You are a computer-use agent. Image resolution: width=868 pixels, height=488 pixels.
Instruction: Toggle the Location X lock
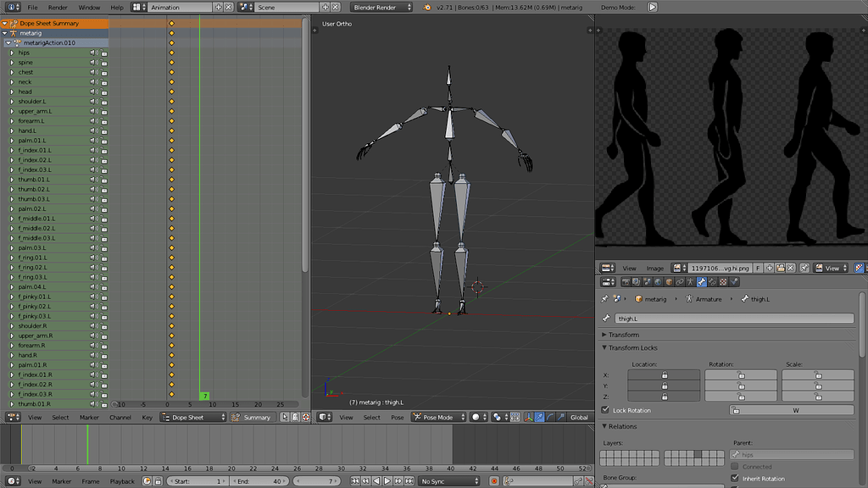[664, 374]
